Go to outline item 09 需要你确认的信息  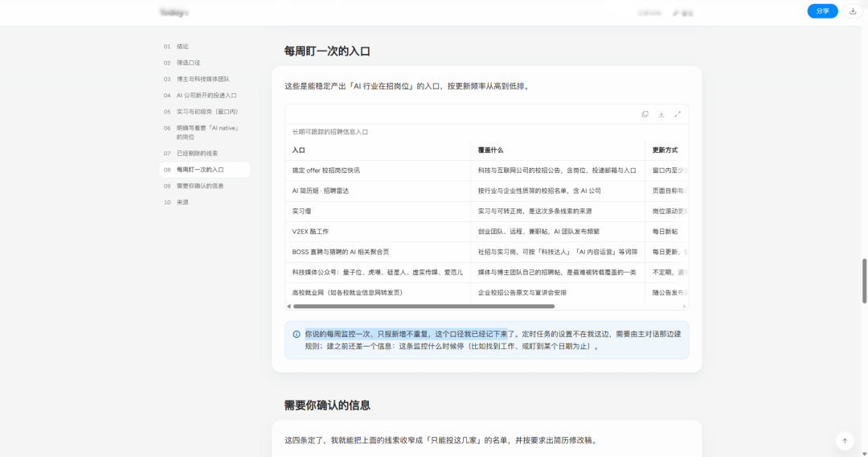204,186
